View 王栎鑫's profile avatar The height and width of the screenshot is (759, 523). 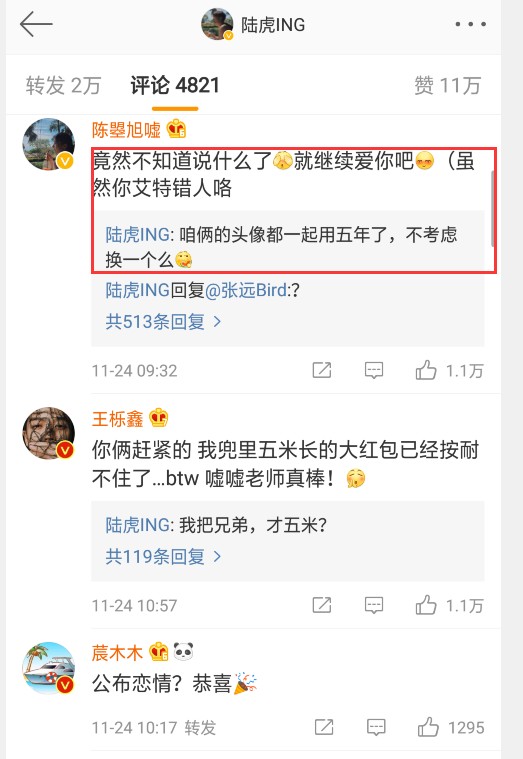pyautogui.click(x=48, y=432)
